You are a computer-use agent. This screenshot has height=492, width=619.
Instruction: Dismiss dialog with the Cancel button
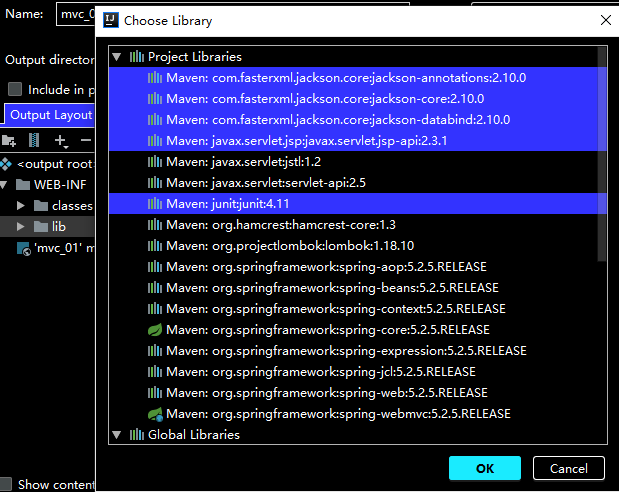click(568, 468)
